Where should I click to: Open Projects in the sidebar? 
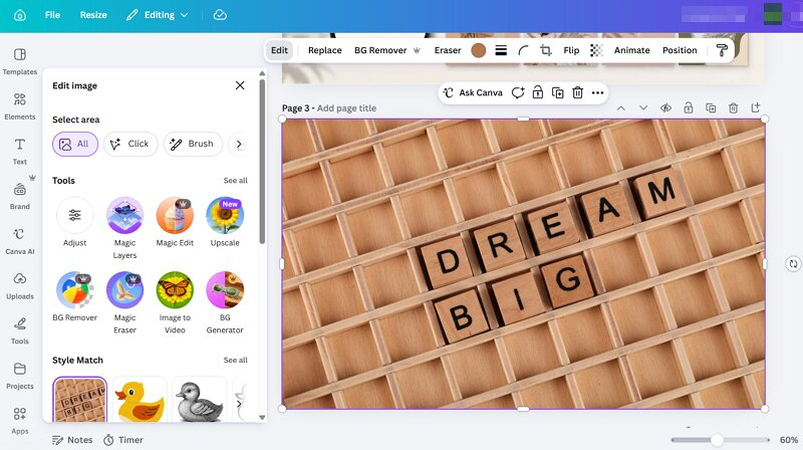(19, 376)
